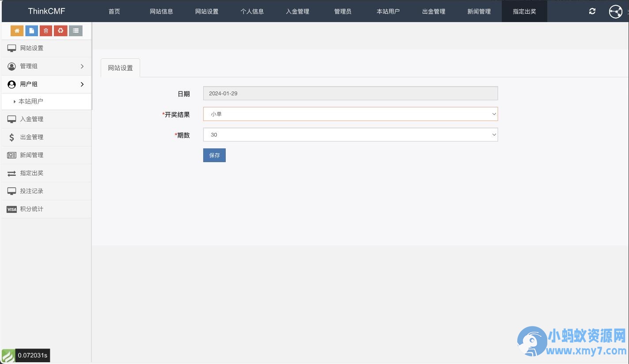
Task: Open 新闻管理 in top navigation
Action: 479,11
